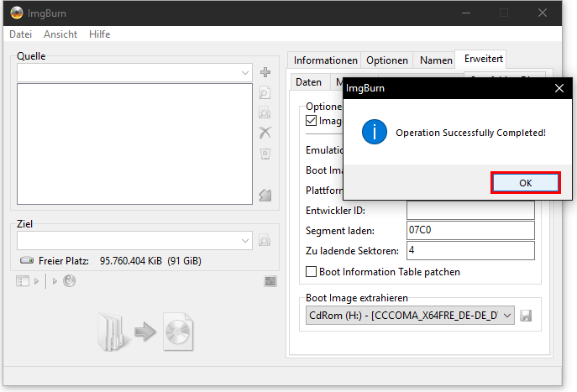The width and height of the screenshot is (577, 392).
Task: Close the ImgBurn message dialog
Action: pyautogui.click(x=559, y=88)
